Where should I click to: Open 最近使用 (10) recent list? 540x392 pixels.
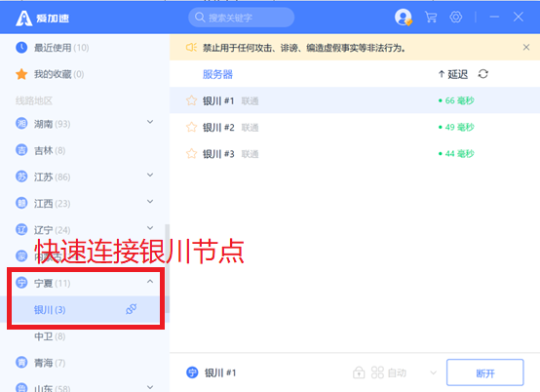coord(61,48)
